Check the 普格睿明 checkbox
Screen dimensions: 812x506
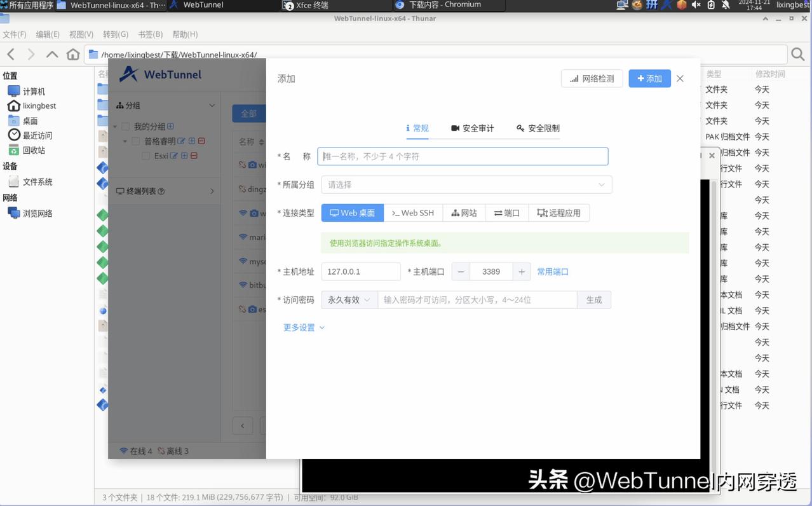pyautogui.click(x=135, y=141)
